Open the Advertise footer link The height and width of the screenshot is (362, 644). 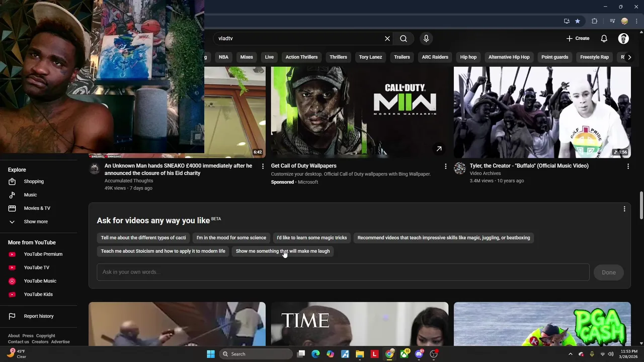pyautogui.click(x=60, y=342)
